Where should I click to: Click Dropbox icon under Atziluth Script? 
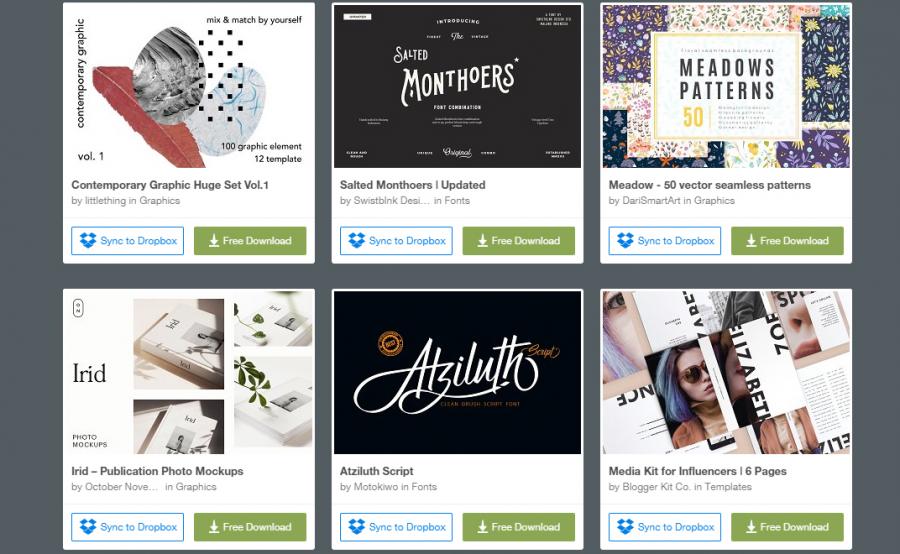click(356, 526)
